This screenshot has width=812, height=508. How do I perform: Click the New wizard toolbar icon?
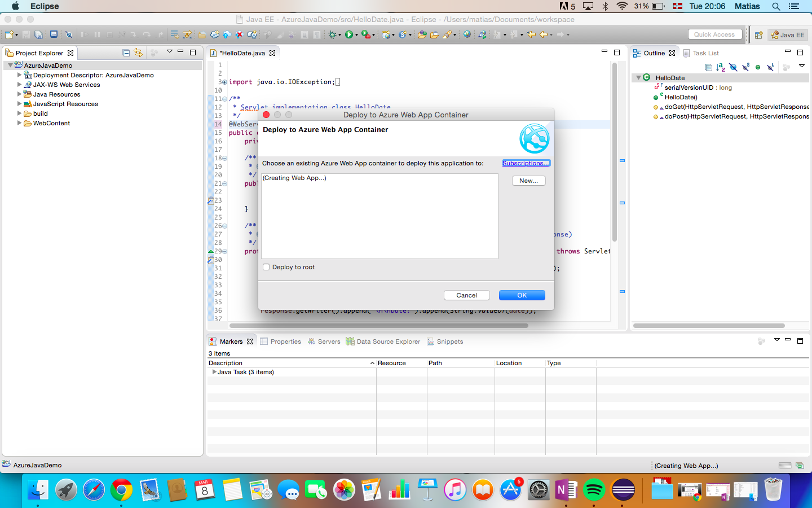point(10,34)
